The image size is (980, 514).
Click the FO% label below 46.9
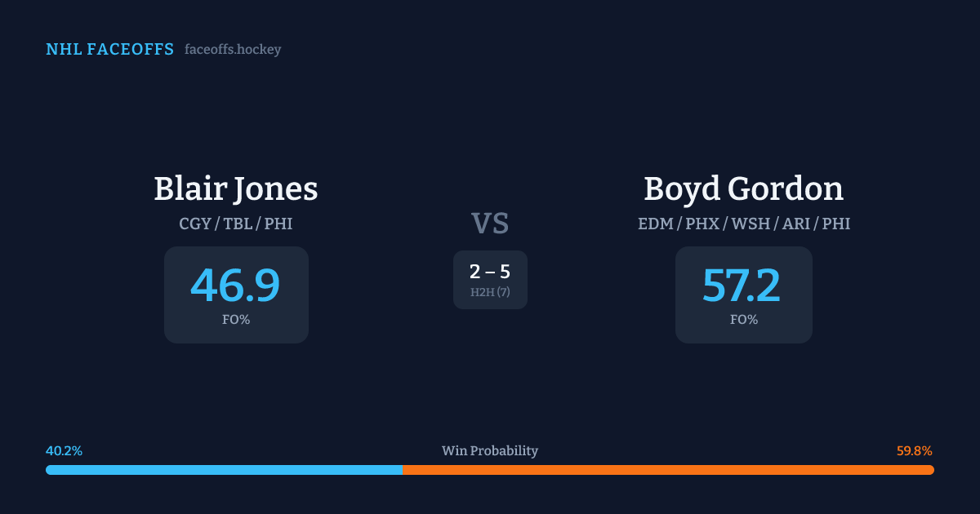[236, 320]
